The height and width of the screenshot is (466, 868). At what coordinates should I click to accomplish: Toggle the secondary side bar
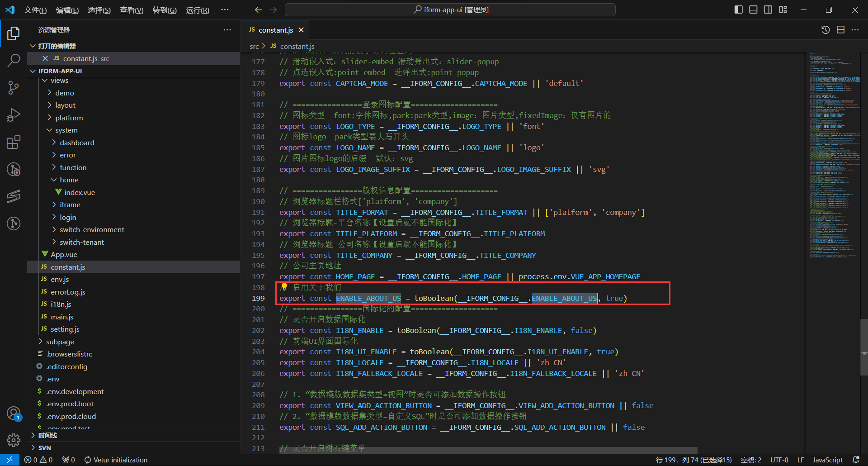pyautogui.click(x=768, y=10)
